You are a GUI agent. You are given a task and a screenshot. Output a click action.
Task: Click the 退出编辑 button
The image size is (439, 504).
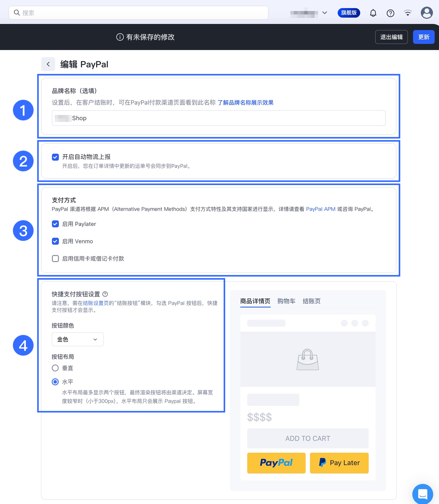(391, 37)
